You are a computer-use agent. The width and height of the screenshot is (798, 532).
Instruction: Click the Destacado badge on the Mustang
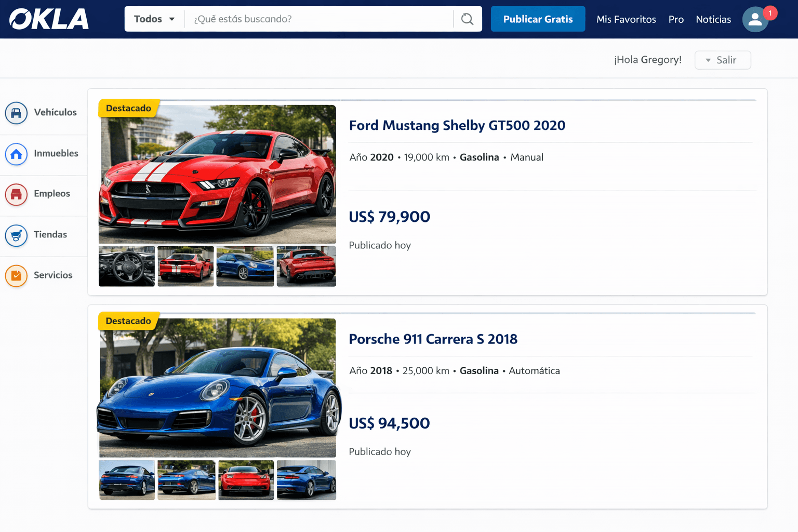coord(128,108)
